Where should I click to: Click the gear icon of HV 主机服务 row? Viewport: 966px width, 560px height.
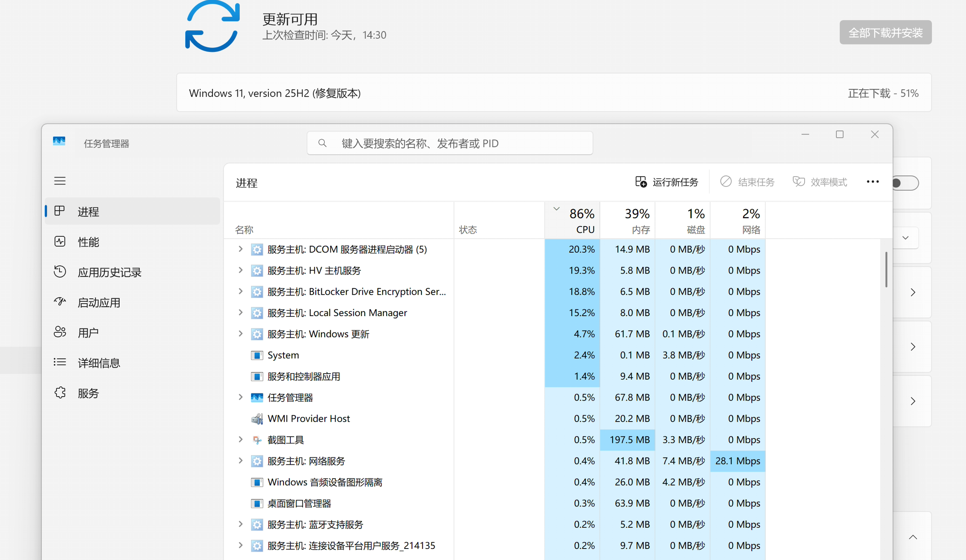(257, 270)
